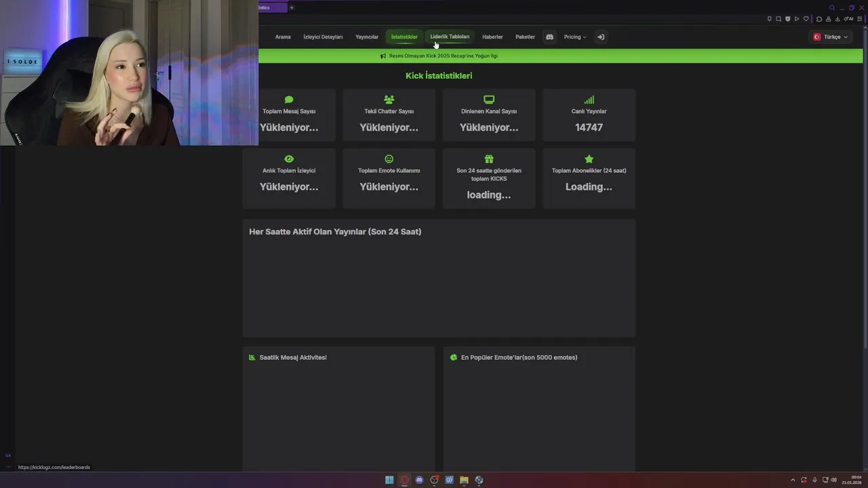Open the Paketler nav item
This screenshot has width=868, height=488.
pyautogui.click(x=525, y=37)
